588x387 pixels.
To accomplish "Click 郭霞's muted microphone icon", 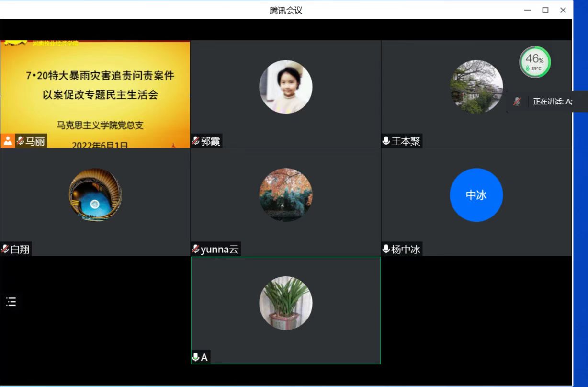I will point(195,141).
